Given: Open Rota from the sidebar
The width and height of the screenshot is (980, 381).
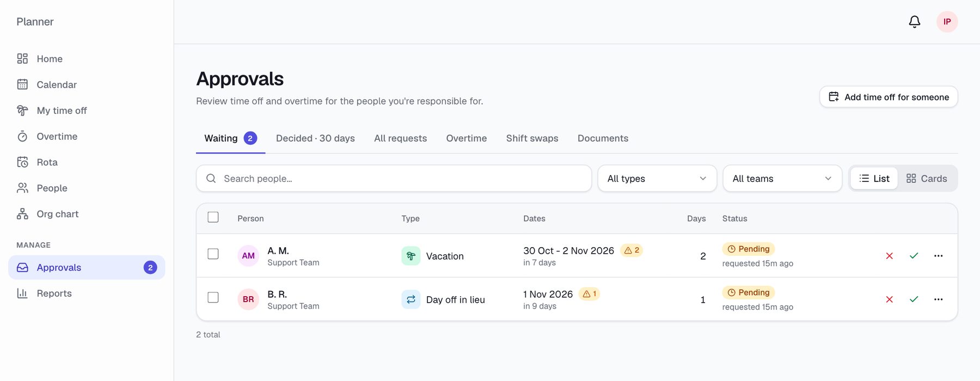Looking at the screenshot, I should pos(87,162).
